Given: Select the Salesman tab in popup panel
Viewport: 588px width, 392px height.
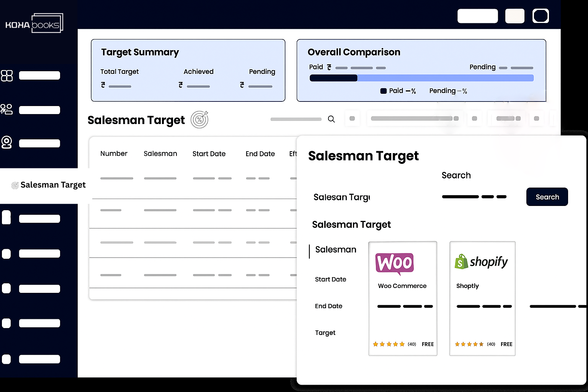Looking at the screenshot, I should 335,250.
